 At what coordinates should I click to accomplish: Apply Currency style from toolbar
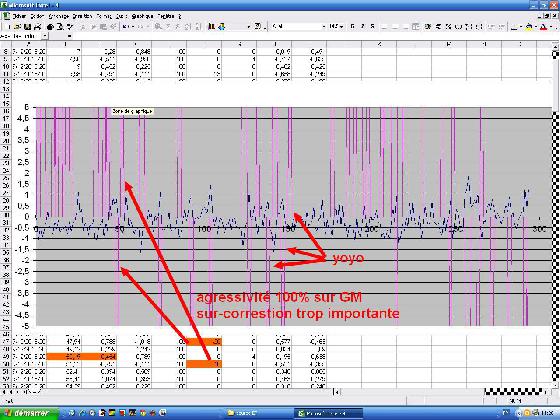point(428,26)
